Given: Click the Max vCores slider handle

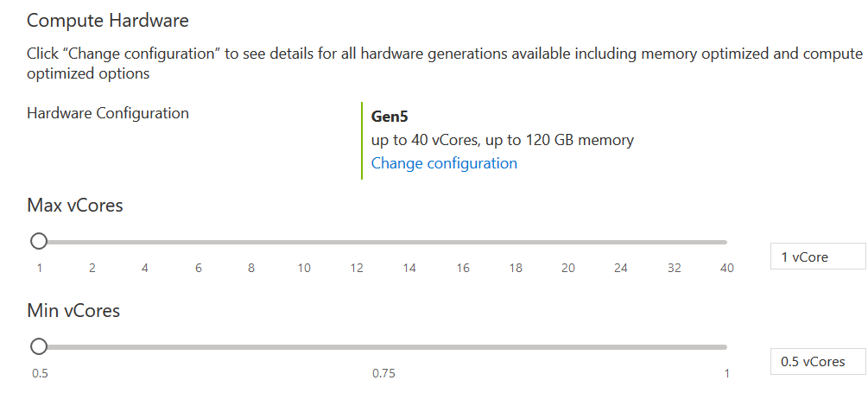Looking at the screenshot, I should [39, 242].
